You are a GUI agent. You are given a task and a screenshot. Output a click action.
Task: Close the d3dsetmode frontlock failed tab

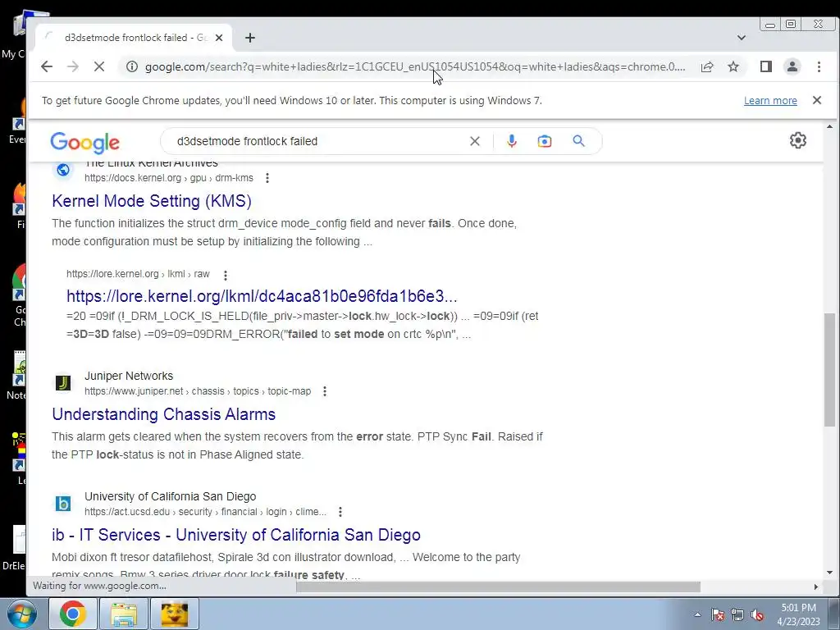coord(218,38)
